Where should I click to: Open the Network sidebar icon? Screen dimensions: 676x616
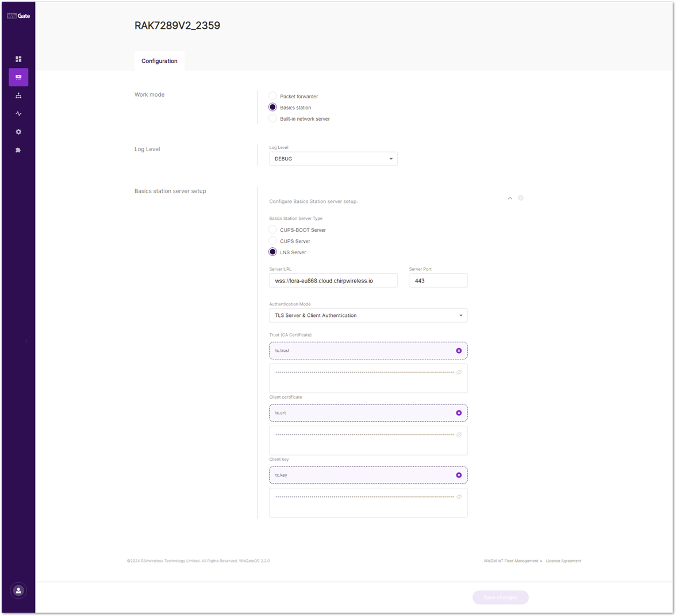point(18,95)
